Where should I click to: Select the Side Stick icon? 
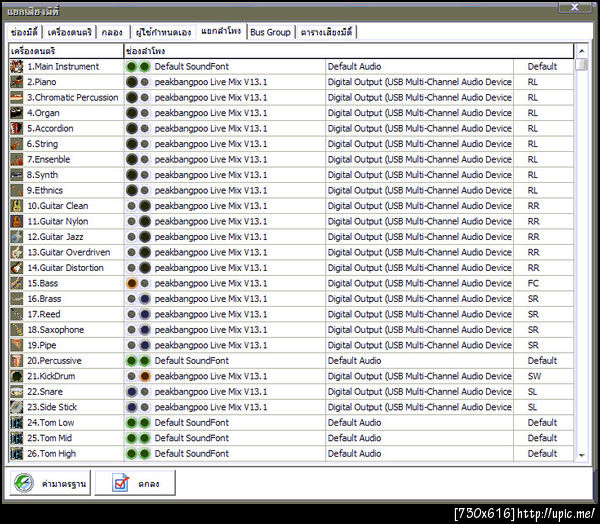click(16, 408)
